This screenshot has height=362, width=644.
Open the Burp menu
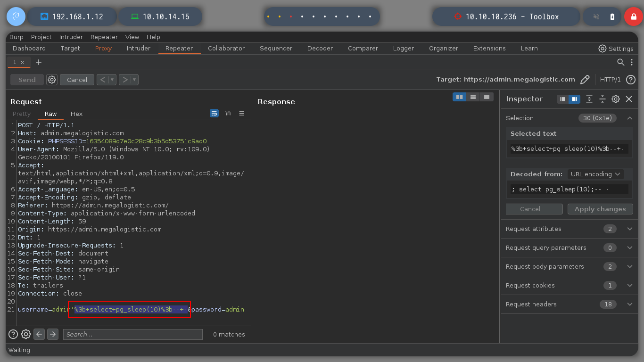coord(16,37)
